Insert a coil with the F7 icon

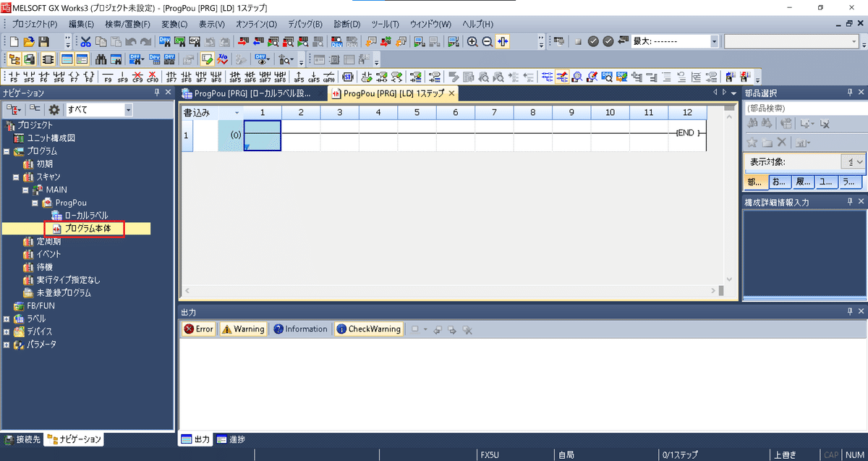tap(74, 76)
